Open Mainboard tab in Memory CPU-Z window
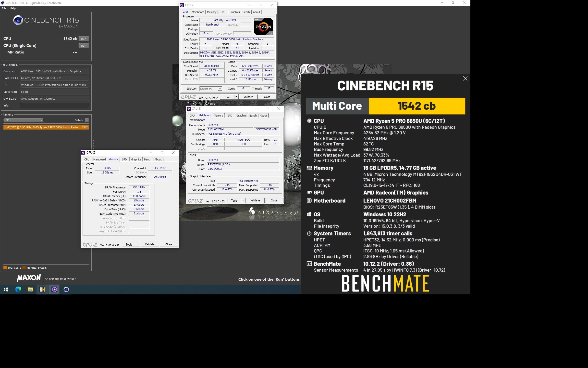This screenshot has height=368, width=588. coord(99,159)
